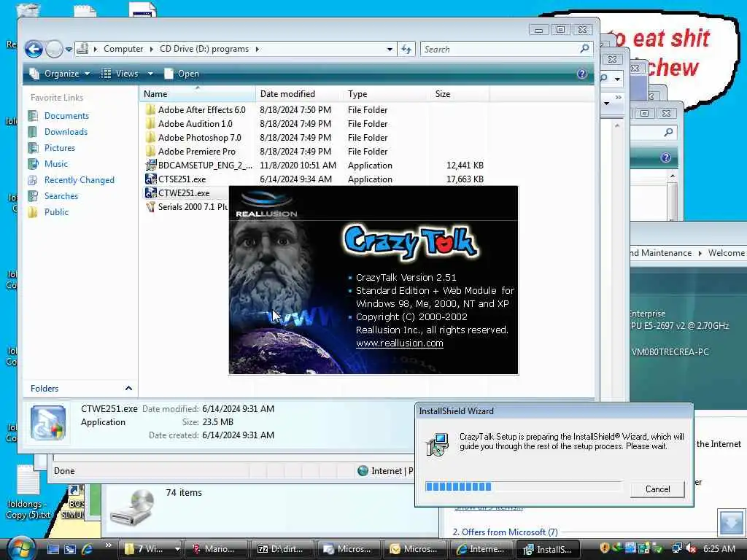Viewport: 747px width, 560px height.
Task: Select Computer in the address breadcrumb
Action: click(x=123, y=49)
